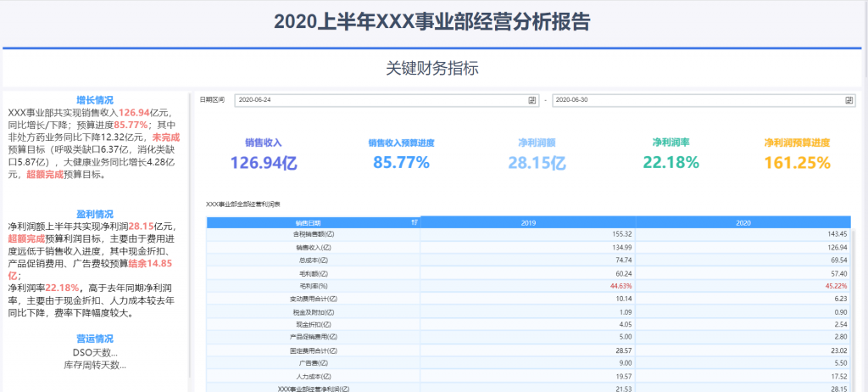Click the 净利润率 value 22.18%

point(671,162)
